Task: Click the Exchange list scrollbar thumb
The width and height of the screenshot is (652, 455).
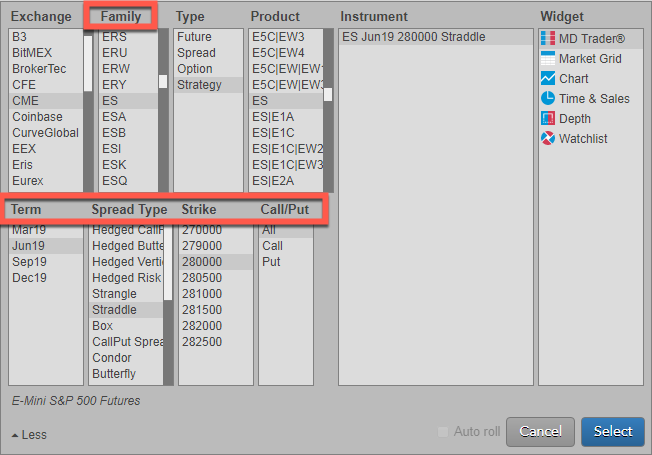Action: [x=88, y=63]
